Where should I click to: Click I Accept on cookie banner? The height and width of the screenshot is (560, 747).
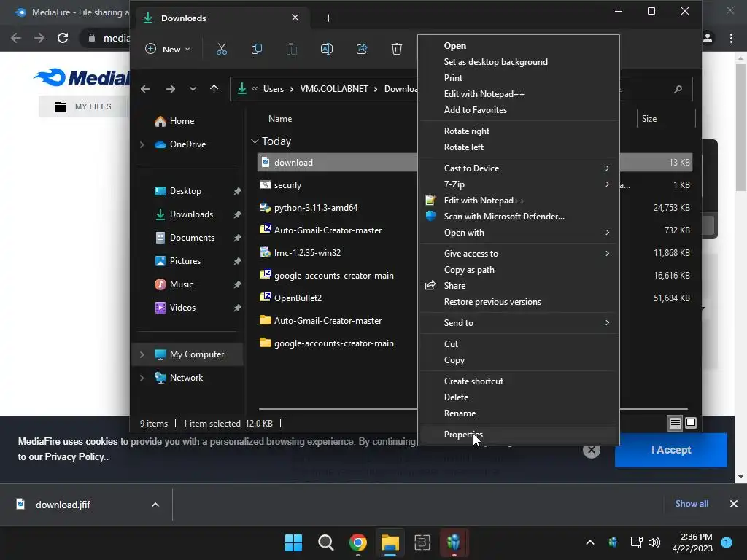click(671, 450)
